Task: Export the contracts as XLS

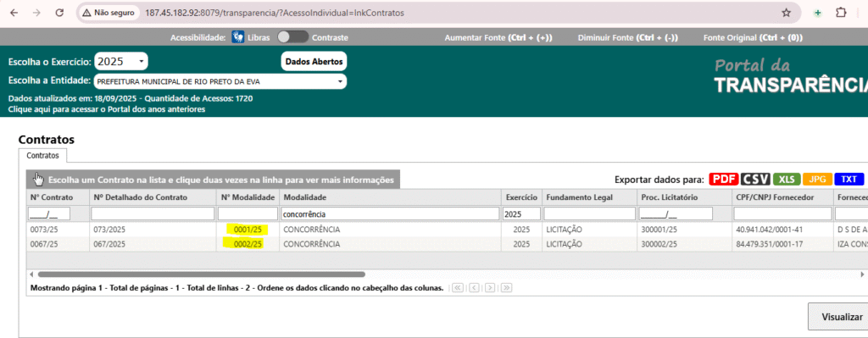Action: pyautogui.click(x=786, y=180)
